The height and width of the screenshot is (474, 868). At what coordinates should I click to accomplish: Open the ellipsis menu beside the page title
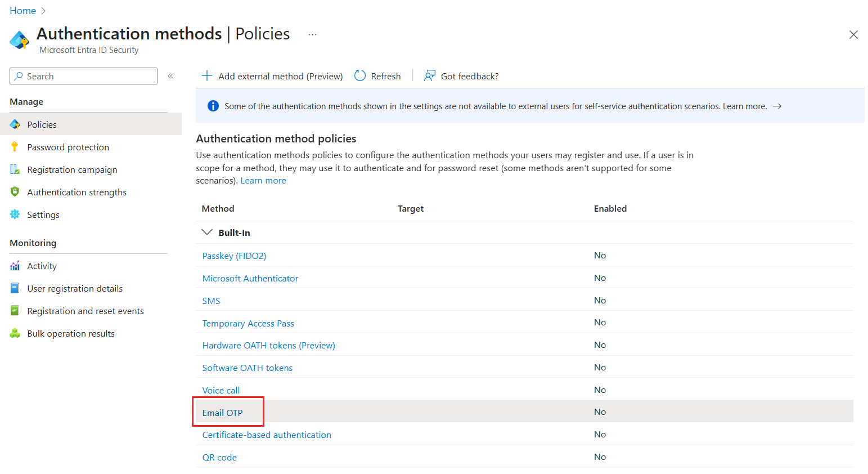(312, 34)
